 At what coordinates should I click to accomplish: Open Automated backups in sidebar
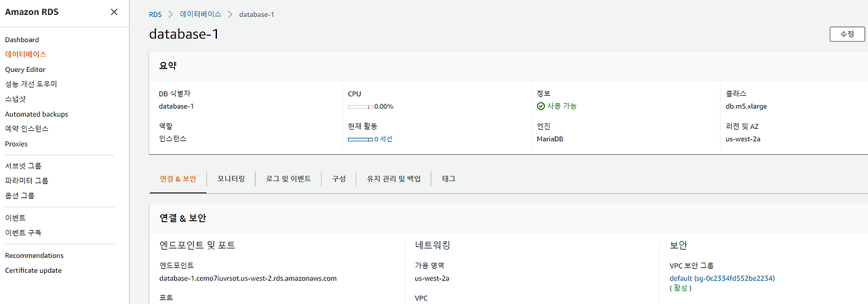click(x=37, y=115)
